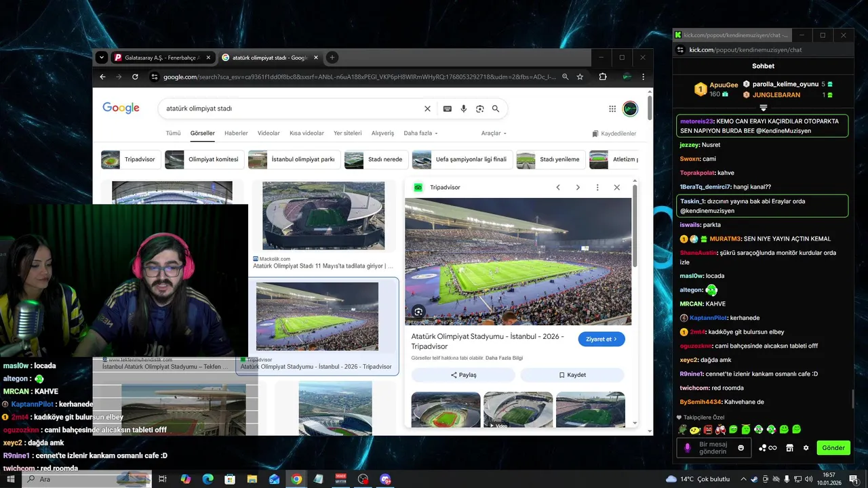Filter by the İstanbul olimpiyat parkı chip
The image size is (868, 488).
point(294,160)
